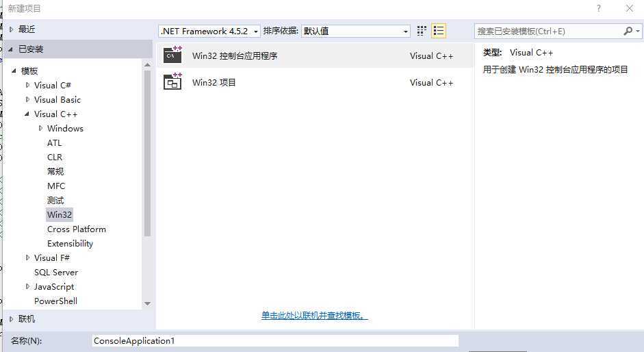Select the Win32 tree item
This screenshot has height=352, width=644.
coord(60,214)
